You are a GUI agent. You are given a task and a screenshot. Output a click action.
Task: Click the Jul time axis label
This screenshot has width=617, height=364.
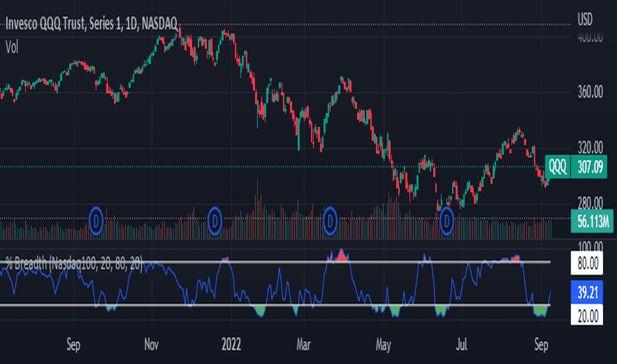pos(461,345)
